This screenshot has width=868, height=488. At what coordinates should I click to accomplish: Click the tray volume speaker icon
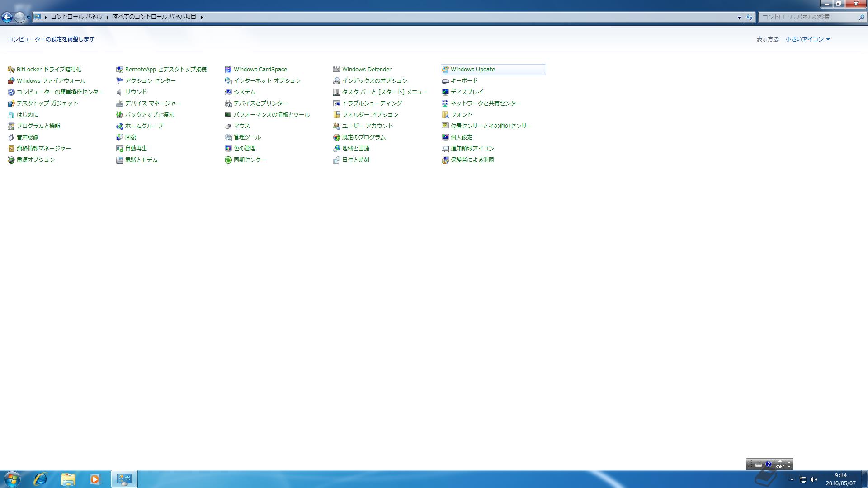click(x=814, y=479)
